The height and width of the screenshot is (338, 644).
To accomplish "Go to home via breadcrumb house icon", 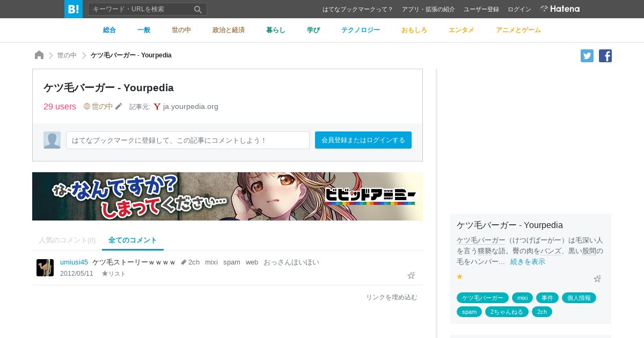I will [39, 55].
